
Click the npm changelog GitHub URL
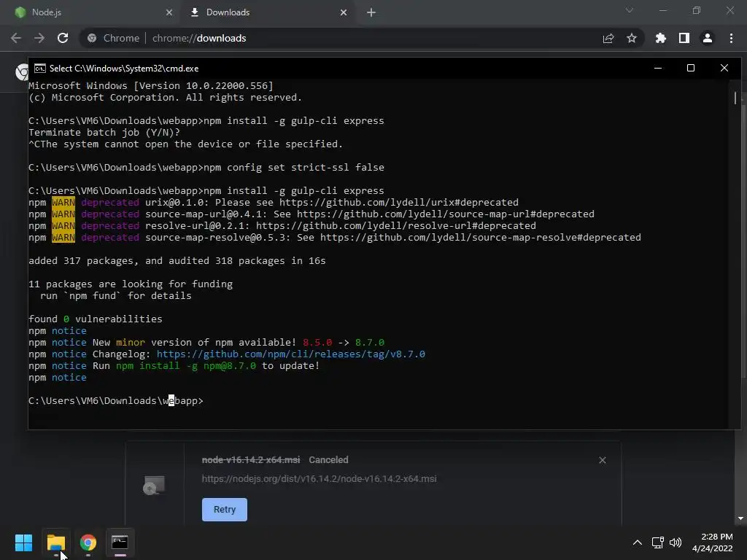point(290,354)
